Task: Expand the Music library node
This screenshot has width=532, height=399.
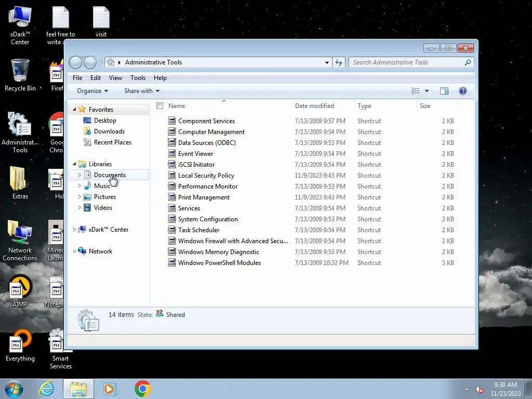Action: (79, 185)
